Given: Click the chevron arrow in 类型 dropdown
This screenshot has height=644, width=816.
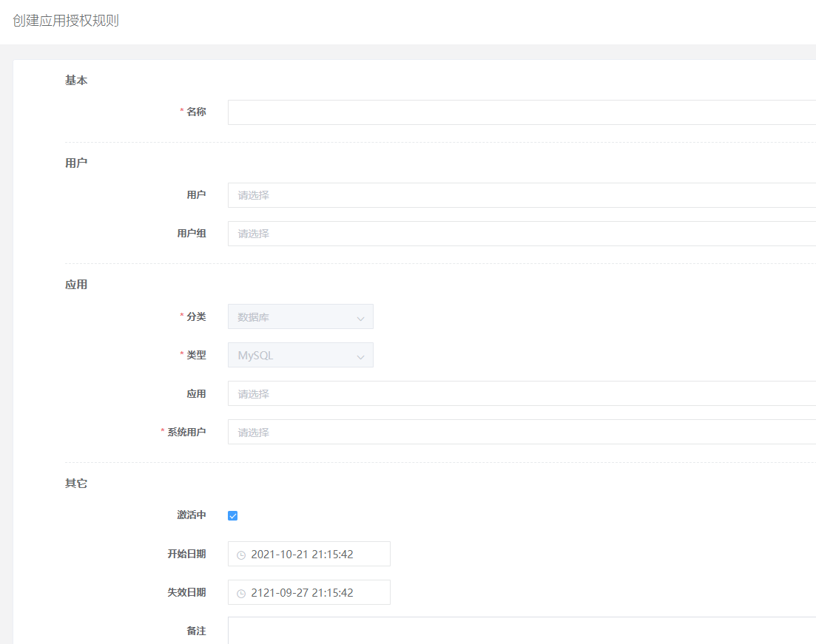Looking at the screenshot, I should (x=360, y=357).
